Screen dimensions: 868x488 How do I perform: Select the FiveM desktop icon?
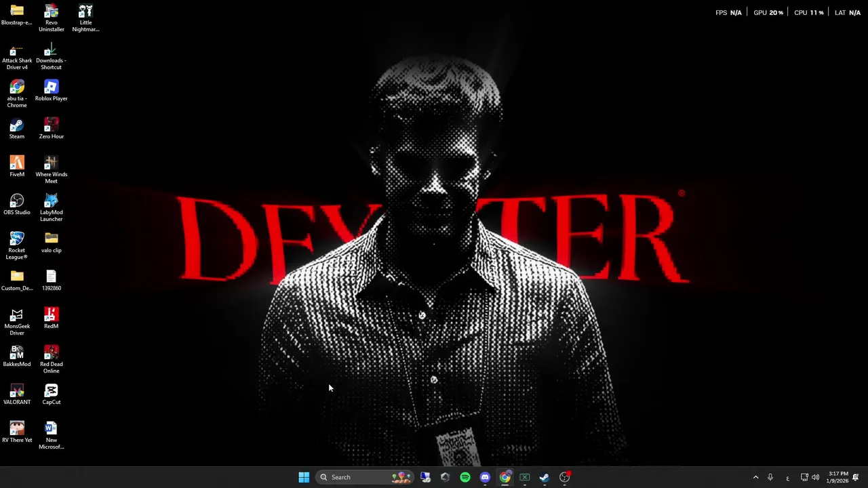[17, 167]
